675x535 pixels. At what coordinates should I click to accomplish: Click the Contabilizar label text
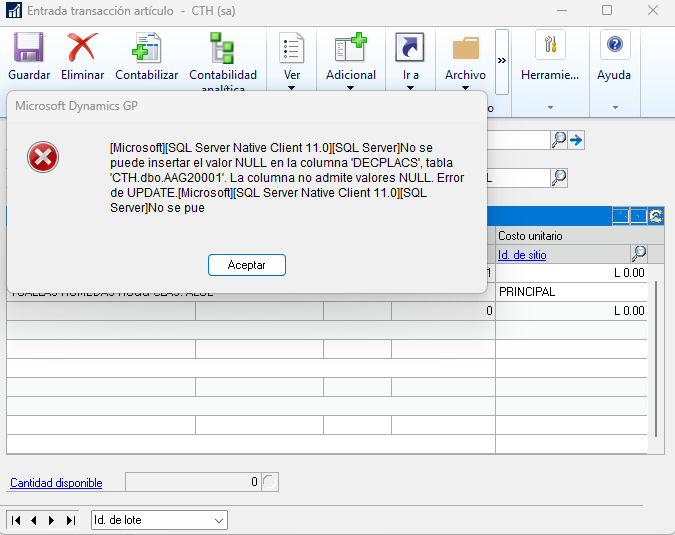tap(146, 75)
